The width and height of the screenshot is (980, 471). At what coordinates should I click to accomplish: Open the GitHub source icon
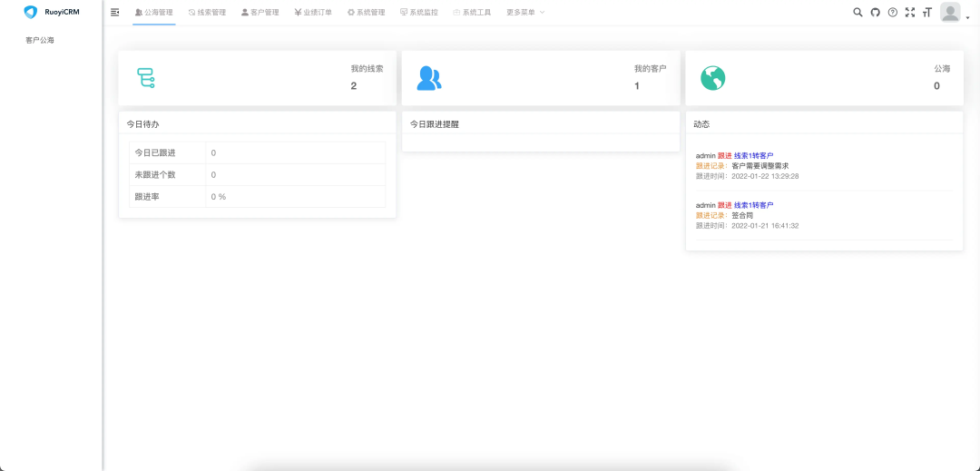(x=876, y=12)
